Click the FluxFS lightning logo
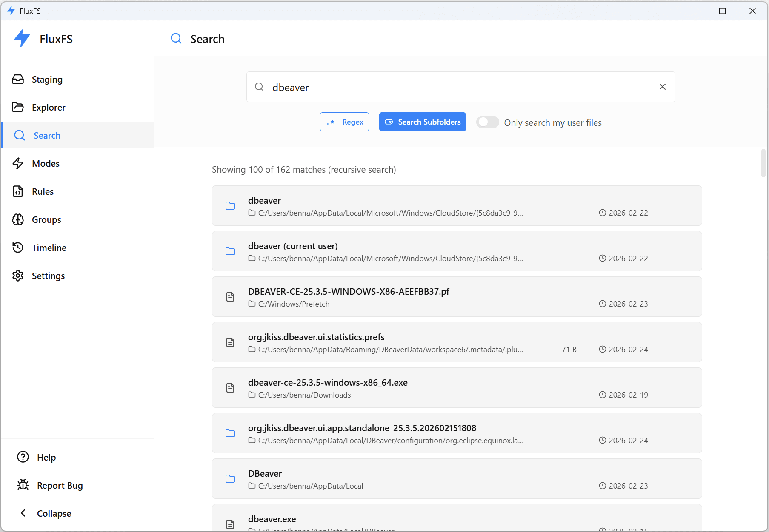769x532 pixels. tap(21, 38)
